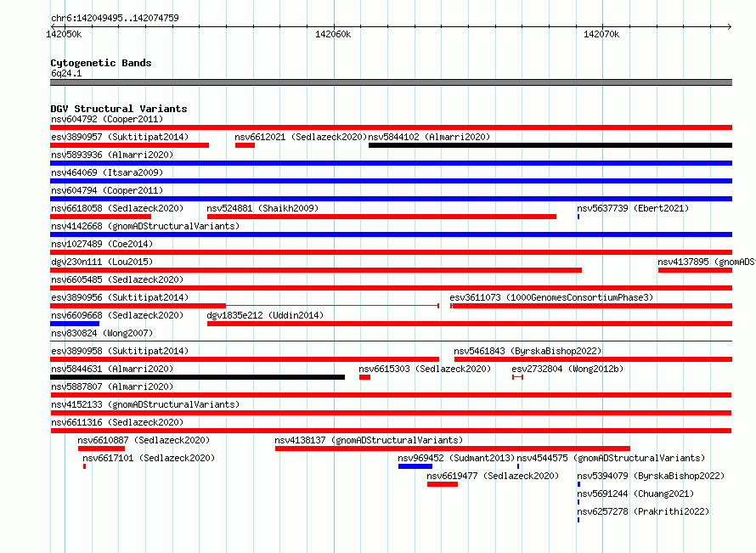756x553 pixels.
Task: Open the nsv4137895 variant label
Action: click(x=707, y=262)
